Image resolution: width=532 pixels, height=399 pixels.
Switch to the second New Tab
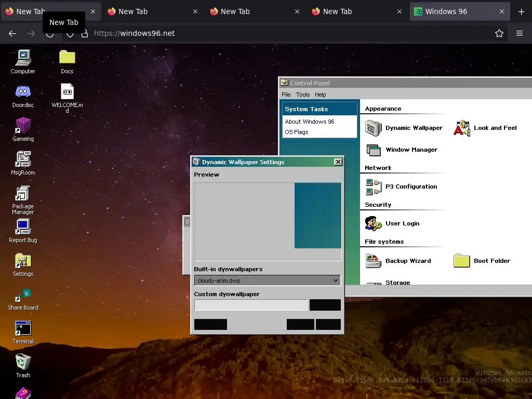tap(153, 11)
